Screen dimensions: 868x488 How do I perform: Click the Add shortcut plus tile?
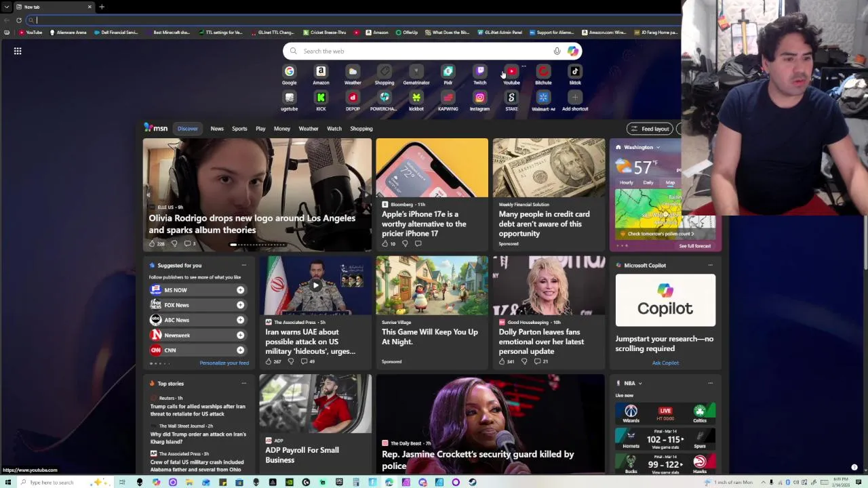(x=575, y=101)
